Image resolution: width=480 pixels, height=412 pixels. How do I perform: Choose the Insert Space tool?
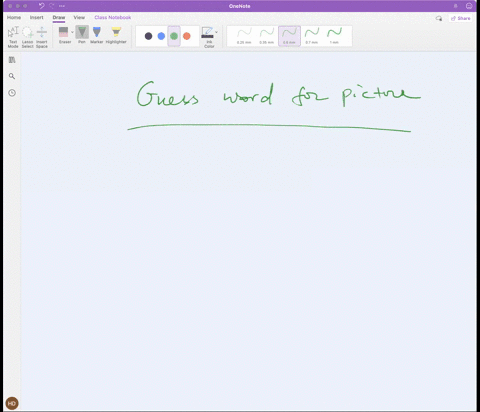pos(42,37)
